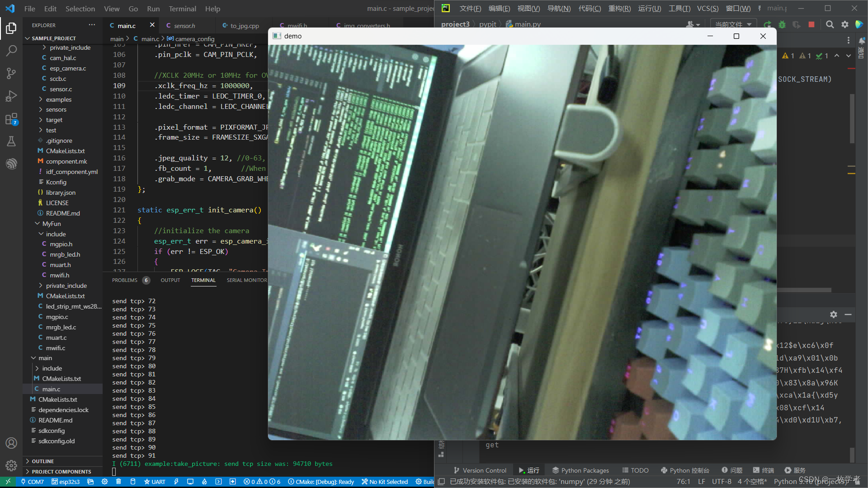Viewport: 868px width, 488px height.
Task: Click the PyCharm notifications bell
Action: [862, 41]
